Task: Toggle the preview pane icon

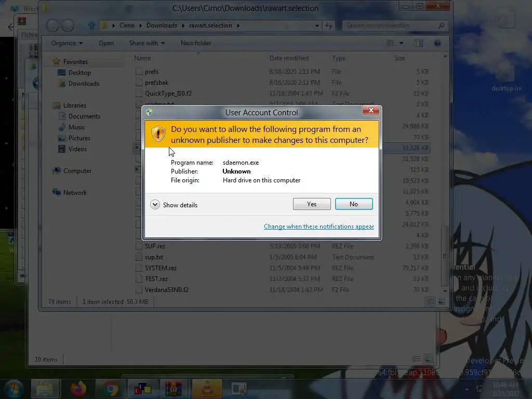Action: [x=419, y=43]
